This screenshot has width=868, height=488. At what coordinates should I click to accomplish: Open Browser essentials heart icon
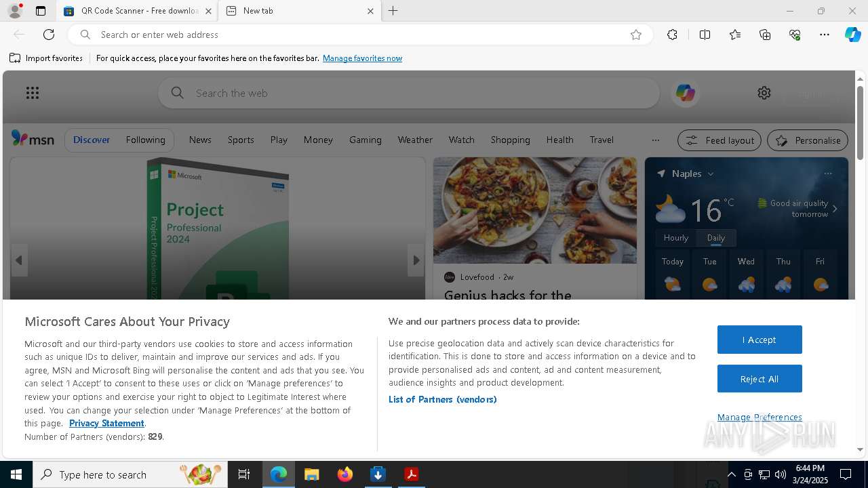[795, 35]
